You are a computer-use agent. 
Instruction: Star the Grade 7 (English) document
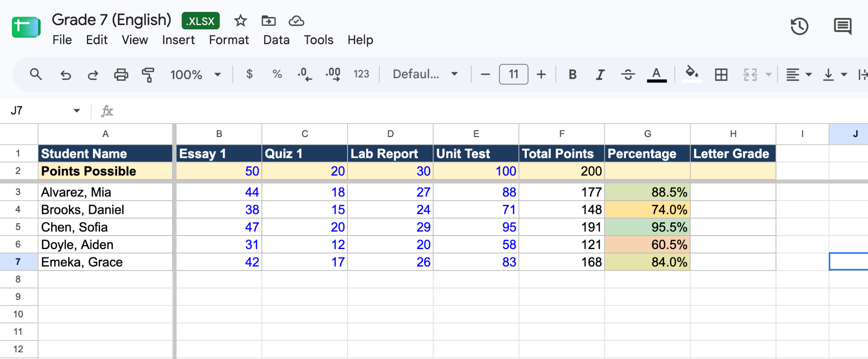click(240, 20)
